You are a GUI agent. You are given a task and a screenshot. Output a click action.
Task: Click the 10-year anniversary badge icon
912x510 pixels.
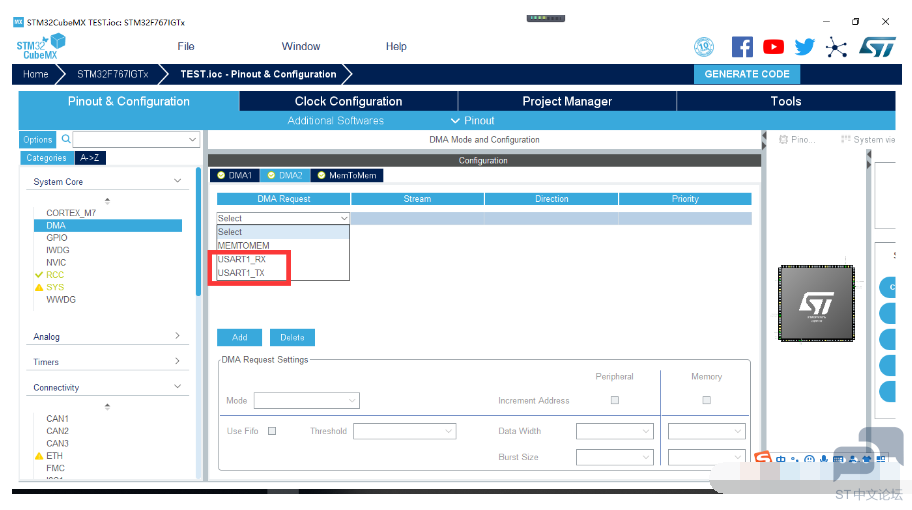tap(704, 47)
